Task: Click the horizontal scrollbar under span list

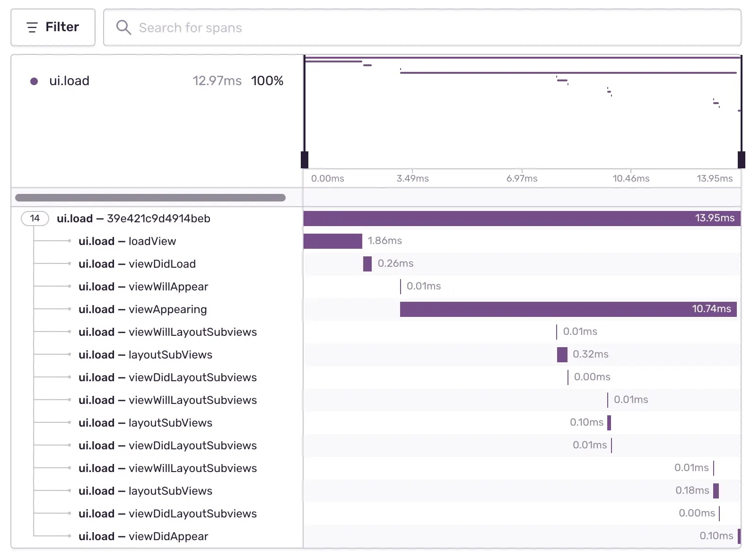Action: (x=150, y=198)
